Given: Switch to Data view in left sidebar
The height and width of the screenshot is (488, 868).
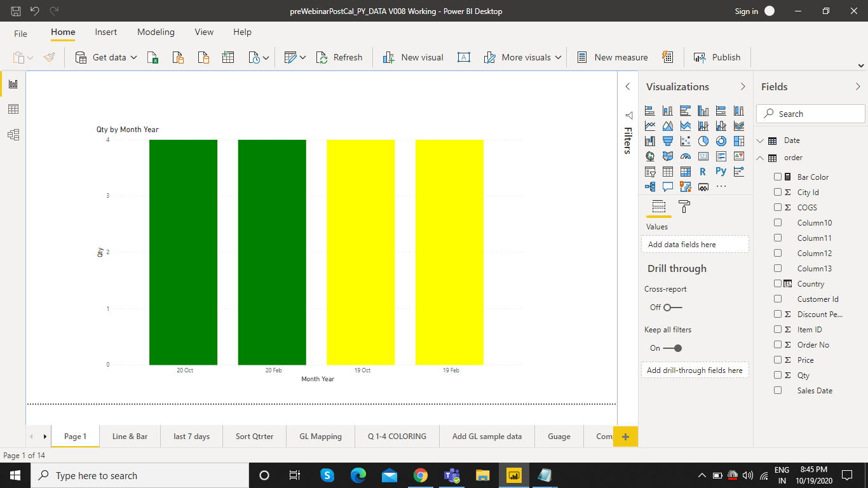Looking at the screenshot, I should (13, 109).
